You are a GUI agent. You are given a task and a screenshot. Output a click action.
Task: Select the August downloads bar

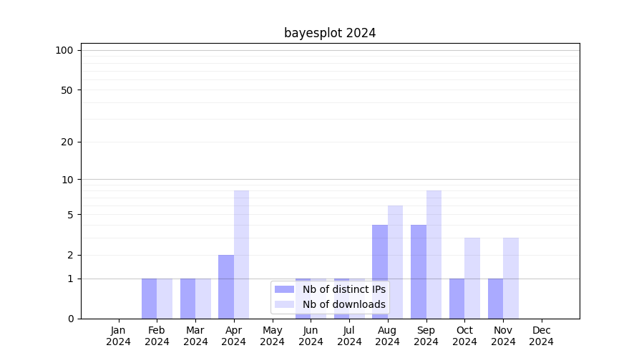coord(395,261)
